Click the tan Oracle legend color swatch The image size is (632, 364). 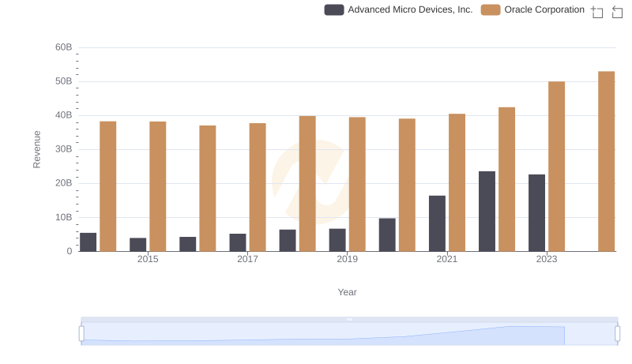[x=491, y=9]
